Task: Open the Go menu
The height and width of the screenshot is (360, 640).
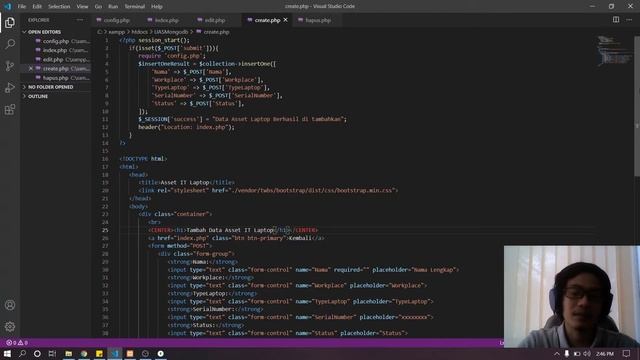Action: click(98, 7)
